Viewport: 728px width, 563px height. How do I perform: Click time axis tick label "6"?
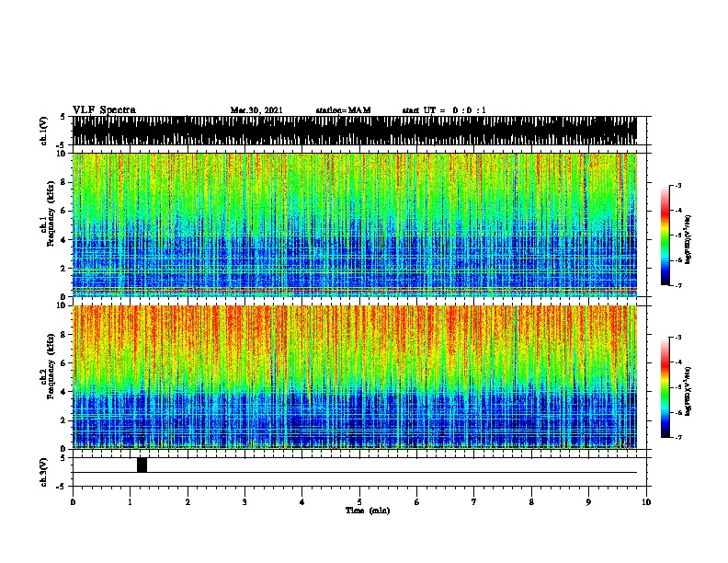coord(417,501)
